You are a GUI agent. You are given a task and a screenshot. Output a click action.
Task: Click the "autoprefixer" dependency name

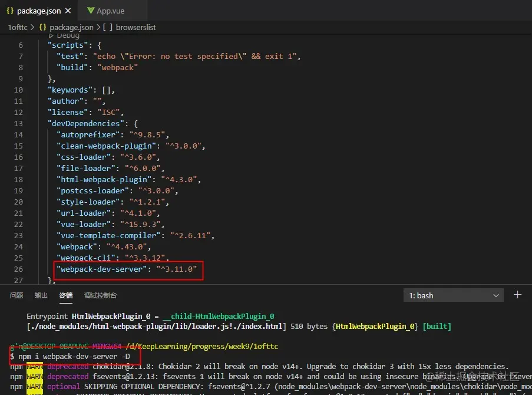(x=88, y=135)
